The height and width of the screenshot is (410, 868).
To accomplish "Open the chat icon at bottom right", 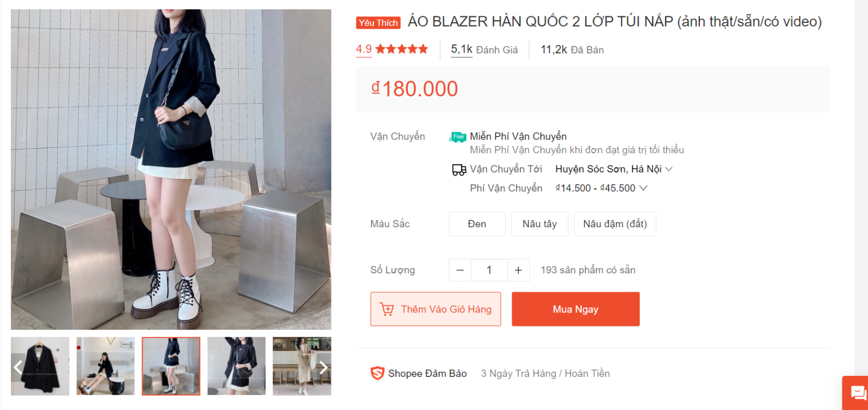I will pos(858,392).
